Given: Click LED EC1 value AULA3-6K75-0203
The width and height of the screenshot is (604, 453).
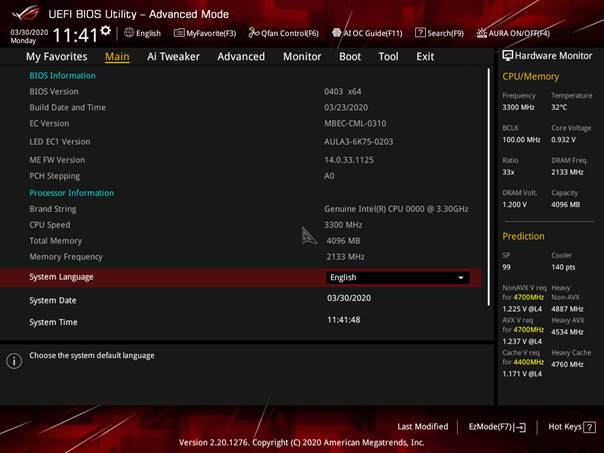Looking at the screenshot, I should 359,142.
